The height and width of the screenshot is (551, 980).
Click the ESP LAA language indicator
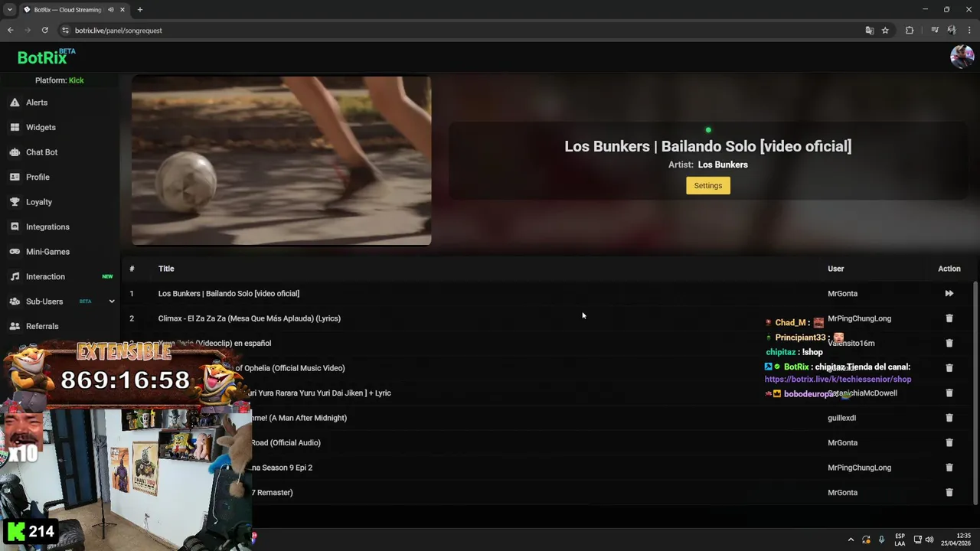(x=900, y=540)
